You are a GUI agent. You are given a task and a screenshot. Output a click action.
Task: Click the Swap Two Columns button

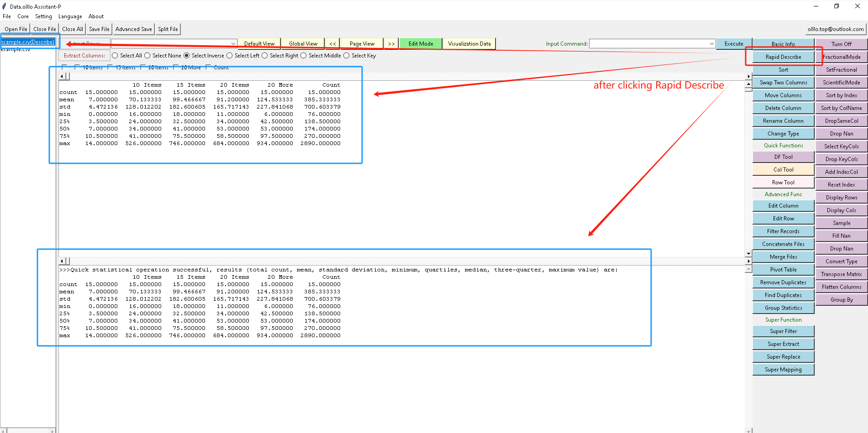click(784, 83)
